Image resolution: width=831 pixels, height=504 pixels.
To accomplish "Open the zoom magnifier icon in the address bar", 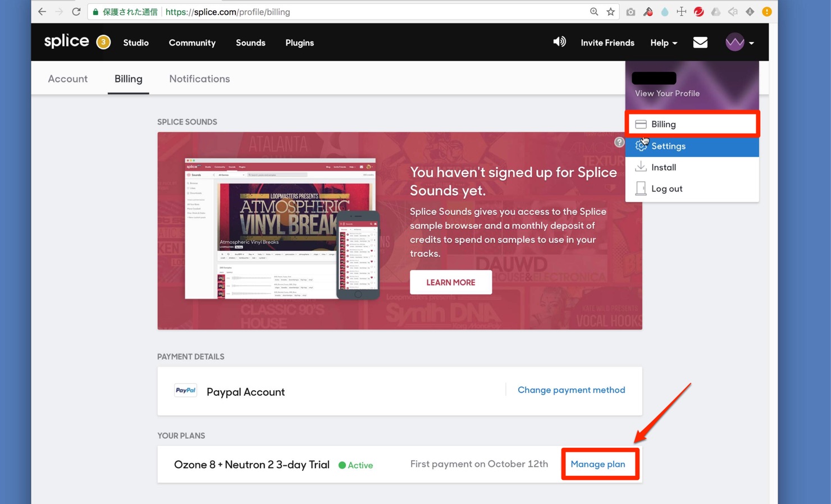I will pos(594,12).
